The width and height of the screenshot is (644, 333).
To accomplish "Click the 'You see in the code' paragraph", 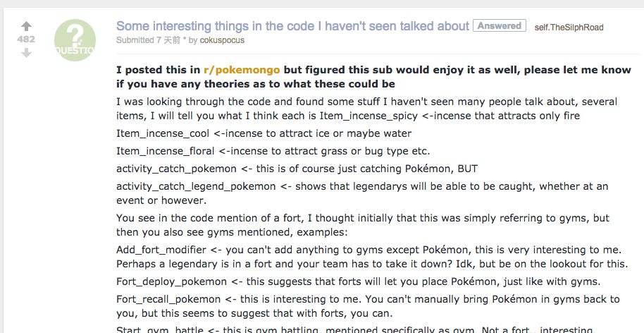I will (362, 225).
